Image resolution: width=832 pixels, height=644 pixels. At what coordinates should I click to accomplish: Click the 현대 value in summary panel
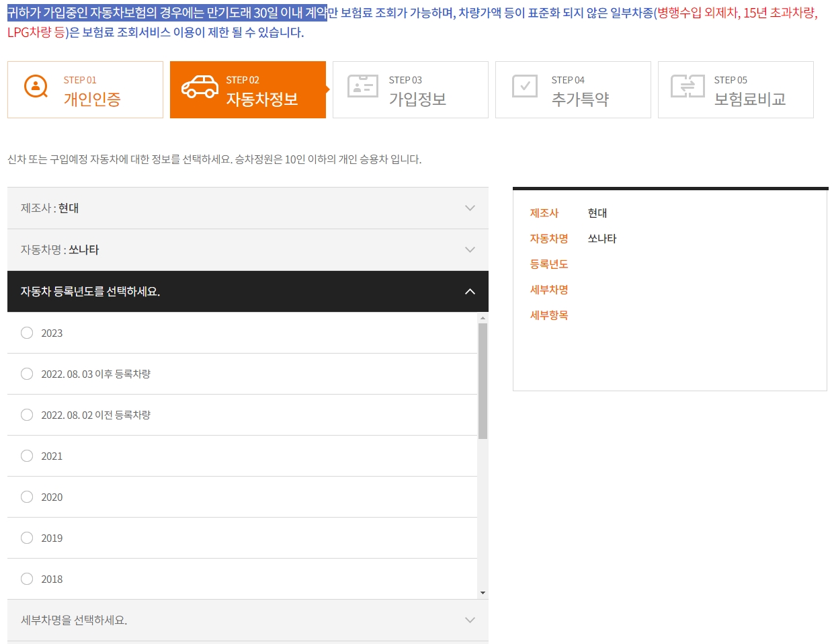tap(597, 213)
